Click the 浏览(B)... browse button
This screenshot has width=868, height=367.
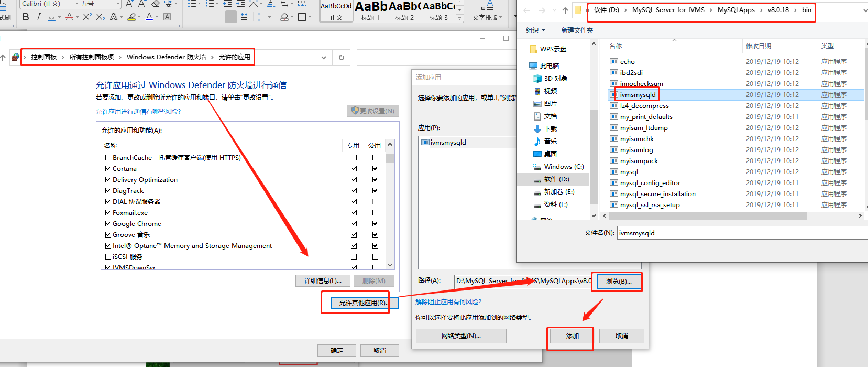pyautogui.click(x=619, y=282)
